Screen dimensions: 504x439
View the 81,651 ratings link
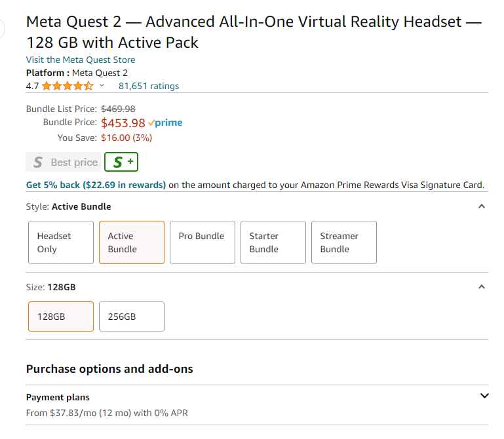(149, 86)
